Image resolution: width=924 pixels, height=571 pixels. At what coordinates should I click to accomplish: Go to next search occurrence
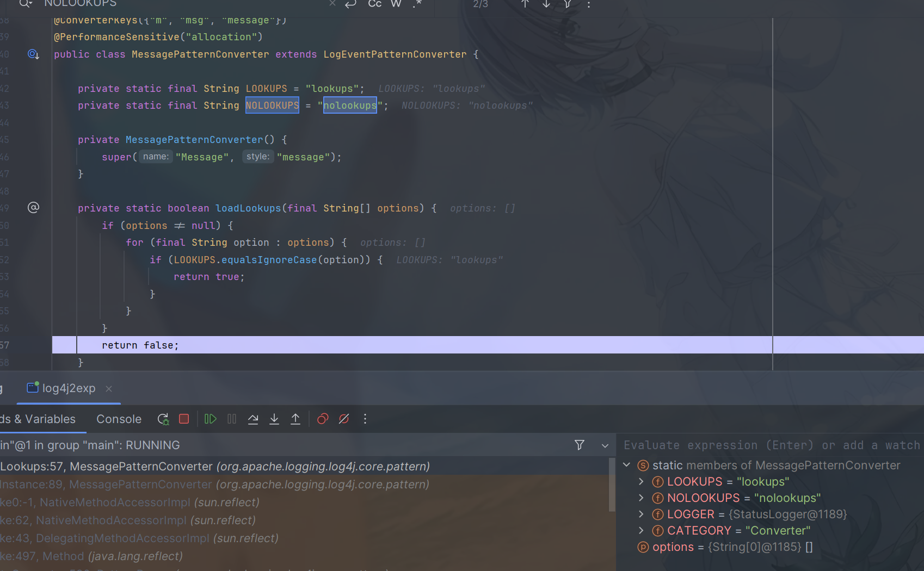[546, 3]
